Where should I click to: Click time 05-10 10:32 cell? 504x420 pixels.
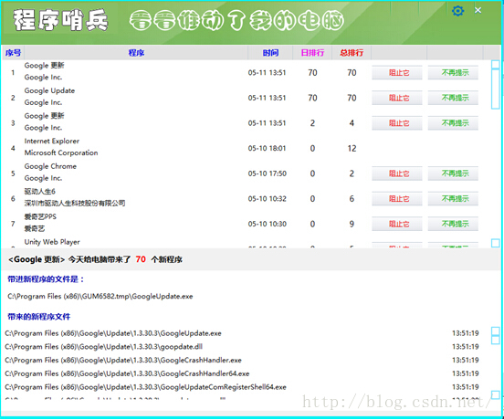click(267, 199)
